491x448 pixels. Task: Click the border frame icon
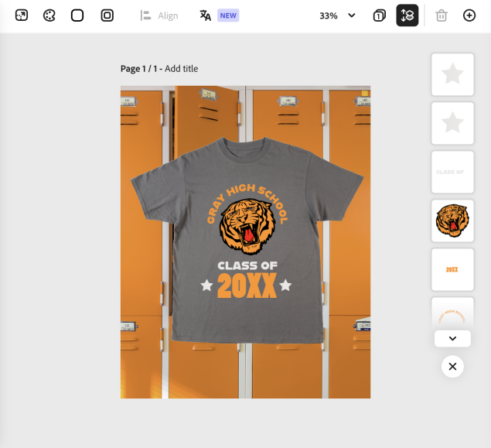107,15
